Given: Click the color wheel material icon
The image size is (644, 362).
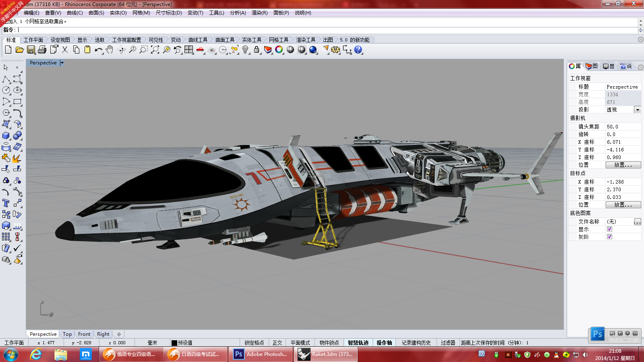Looking at the screenshot, I should (279, 50).
